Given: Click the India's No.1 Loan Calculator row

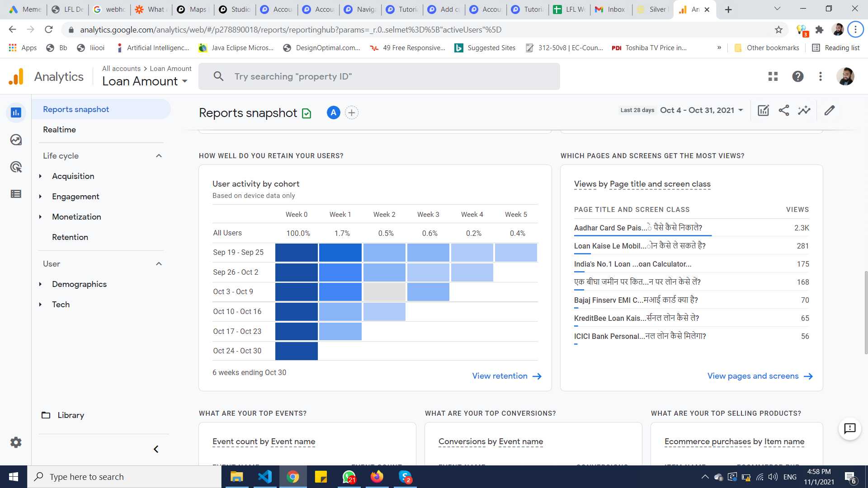Looking at the screenshot, I should (691, 264).
